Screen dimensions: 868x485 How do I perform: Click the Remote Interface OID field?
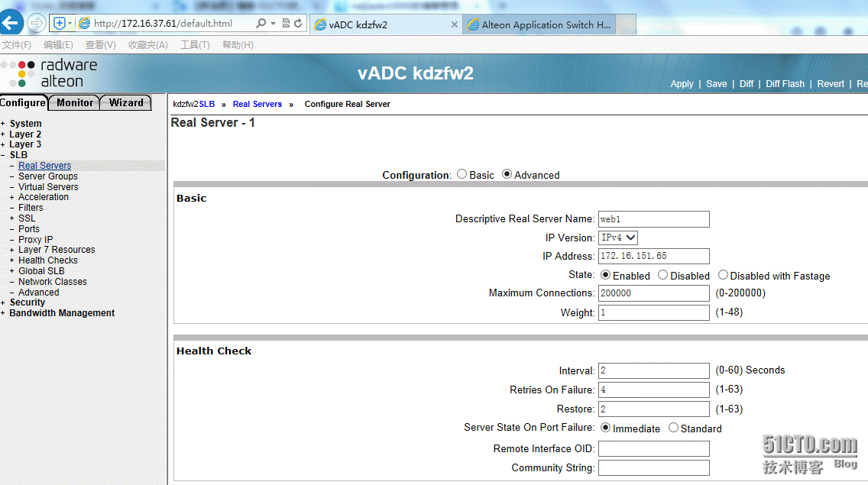coord(654,448)
